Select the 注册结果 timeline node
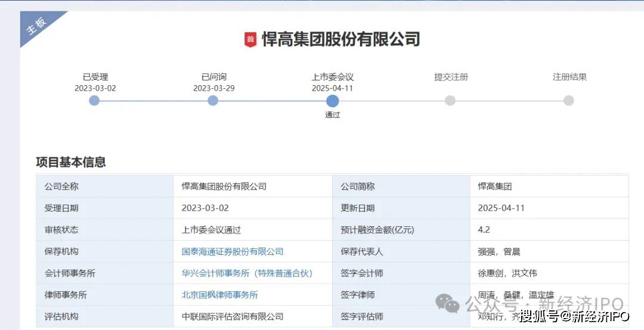 [x=568, y=101]
